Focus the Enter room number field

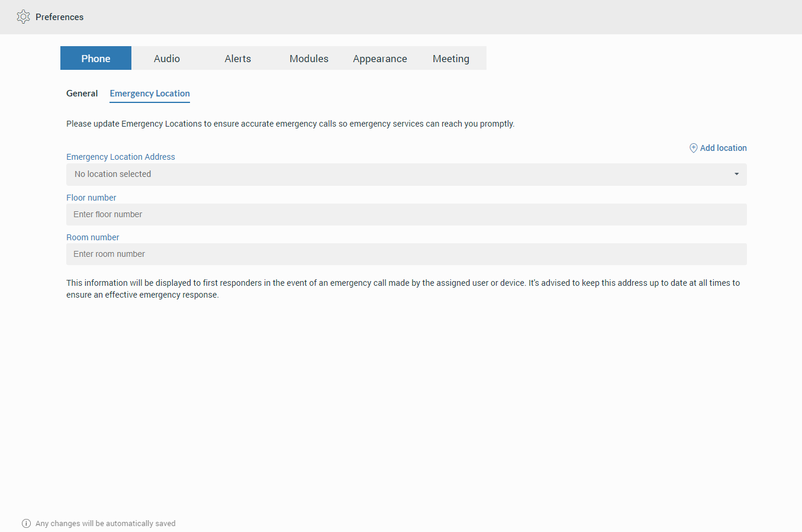407,254
